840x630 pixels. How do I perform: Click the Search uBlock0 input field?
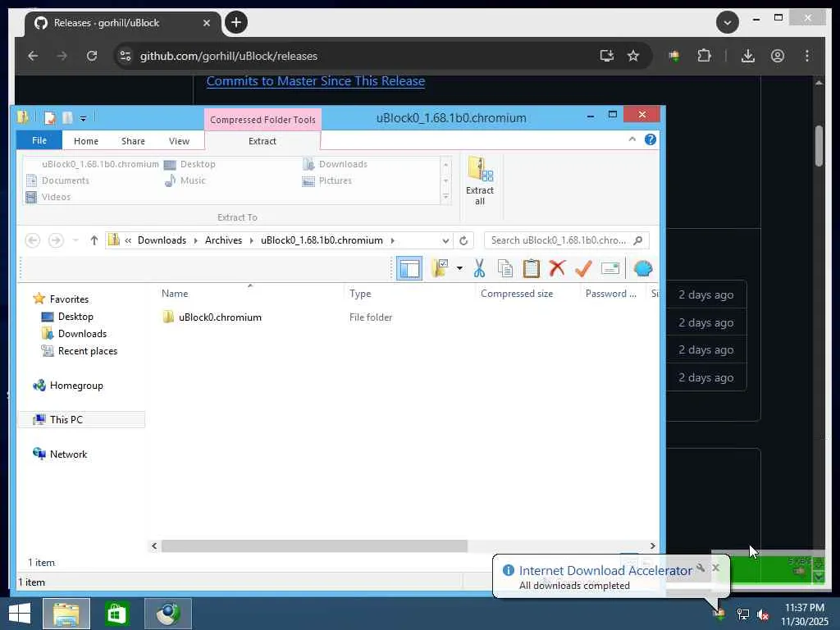(566, 240)
